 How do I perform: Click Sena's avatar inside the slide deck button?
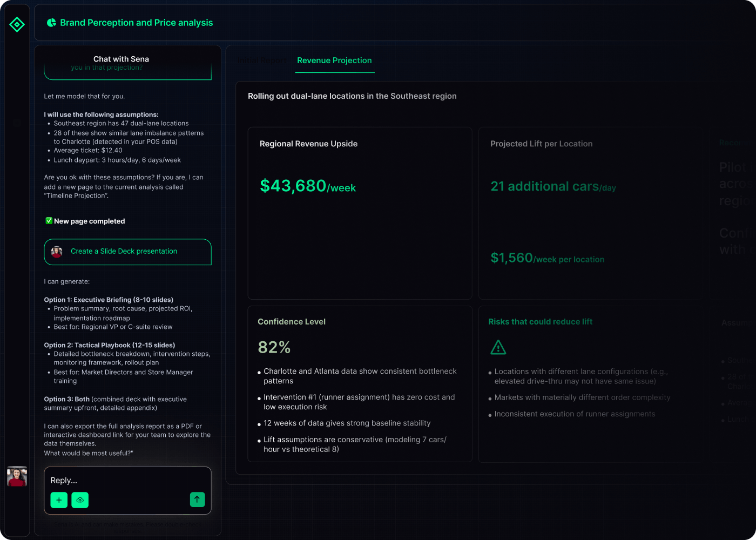[x=57, y=252]
